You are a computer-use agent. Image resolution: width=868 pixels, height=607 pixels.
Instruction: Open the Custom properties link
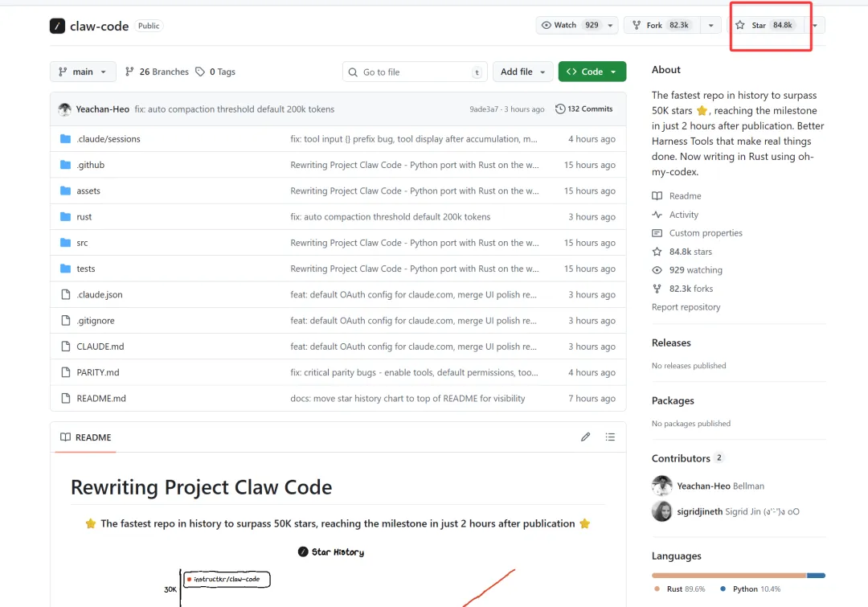coord(698,232)
